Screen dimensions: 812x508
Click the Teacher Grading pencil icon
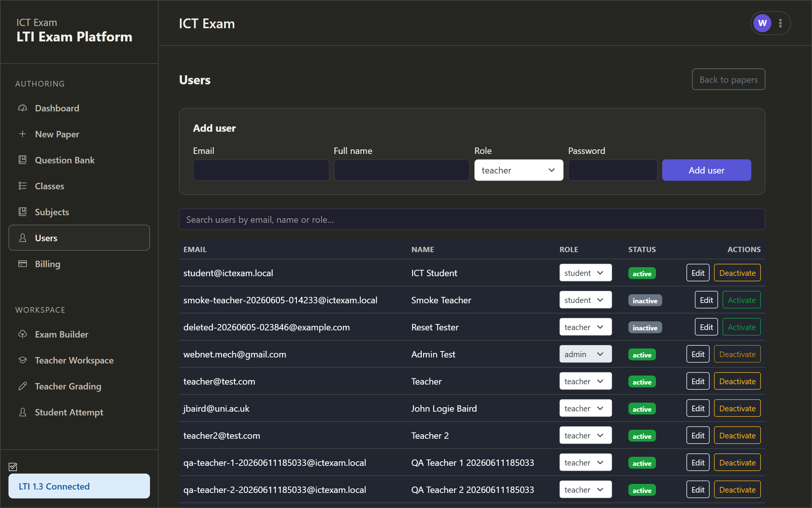click(23, 386)
